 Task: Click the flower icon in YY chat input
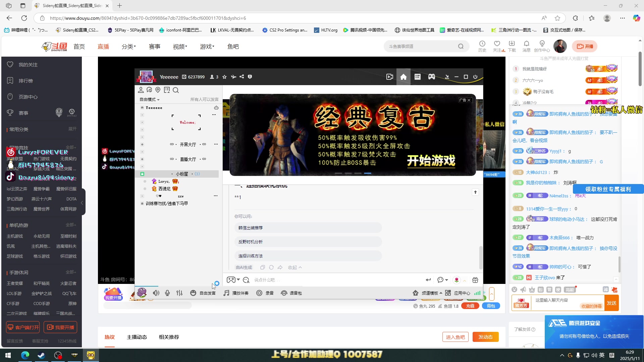[457, 280]
